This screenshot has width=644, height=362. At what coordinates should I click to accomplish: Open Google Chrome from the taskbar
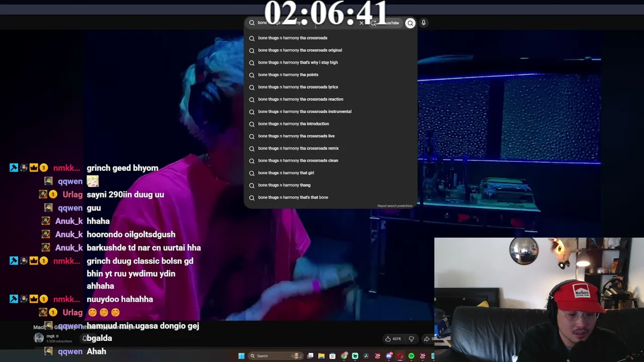[344, 356]
